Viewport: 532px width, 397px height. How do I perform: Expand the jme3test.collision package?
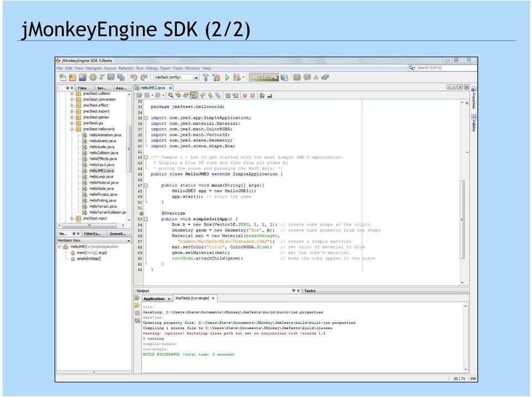[x=72, y=94]
